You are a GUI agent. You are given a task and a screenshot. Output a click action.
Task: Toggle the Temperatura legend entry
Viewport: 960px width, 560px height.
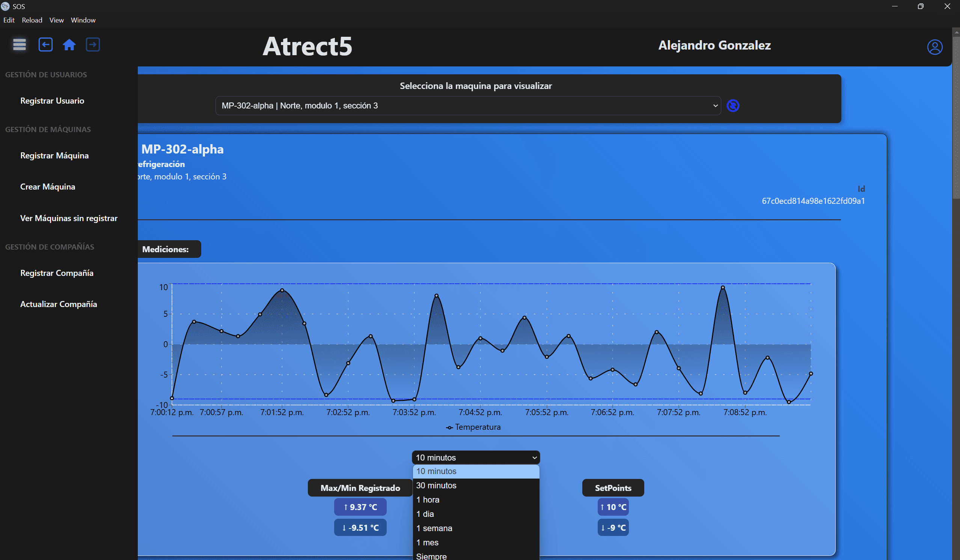pos(473,427)
